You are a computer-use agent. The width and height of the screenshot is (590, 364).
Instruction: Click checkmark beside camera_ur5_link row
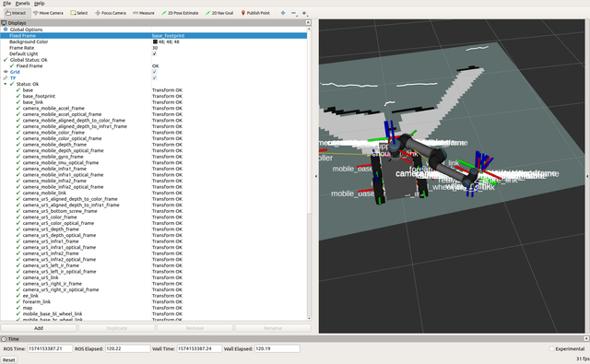18,277
